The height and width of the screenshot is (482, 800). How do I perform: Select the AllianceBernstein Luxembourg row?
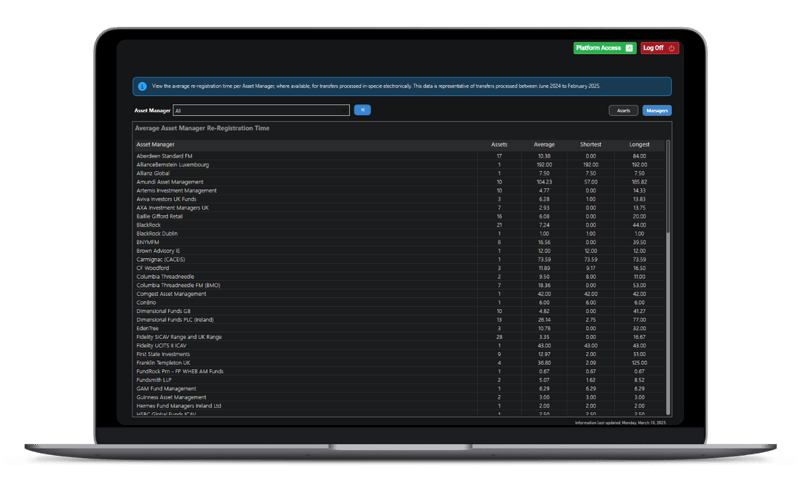point(400,165)
